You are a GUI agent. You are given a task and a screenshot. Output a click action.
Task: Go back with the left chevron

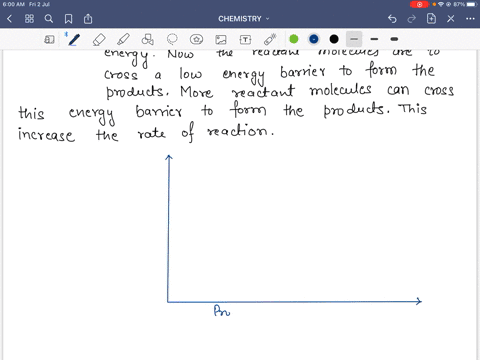coord(10,19)
